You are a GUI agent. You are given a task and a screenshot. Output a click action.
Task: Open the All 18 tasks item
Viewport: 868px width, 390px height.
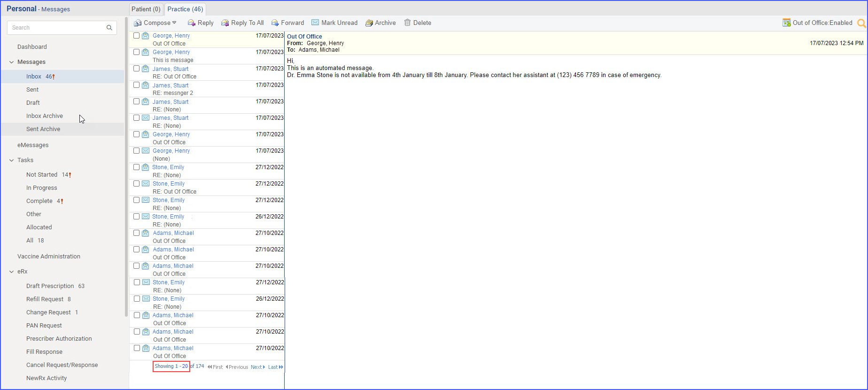[x=35, y=241]
